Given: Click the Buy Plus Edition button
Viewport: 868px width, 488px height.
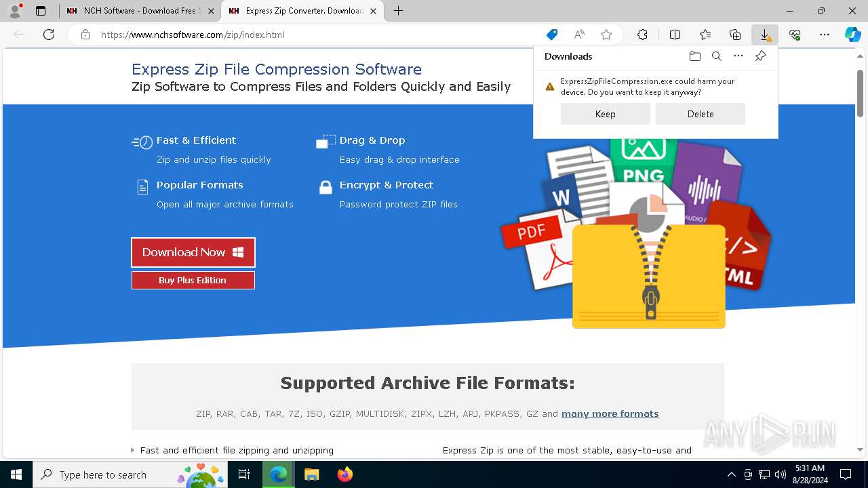Looking at the screenshot, I should (193, 280).
